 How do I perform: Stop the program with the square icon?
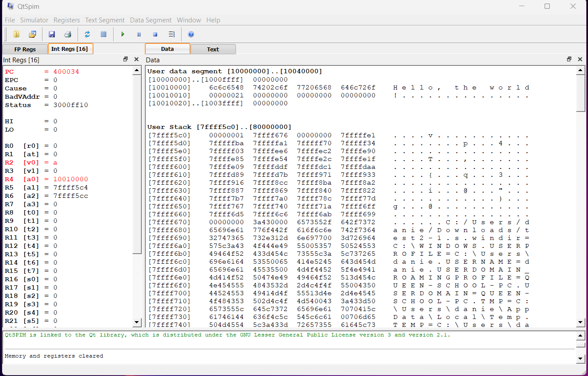pyautogui.click(x=155, y=34)
